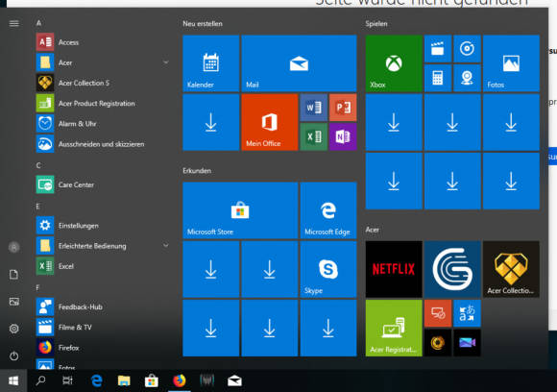Click the 'Neu erstellen' group header

click(x=203, y=24)
